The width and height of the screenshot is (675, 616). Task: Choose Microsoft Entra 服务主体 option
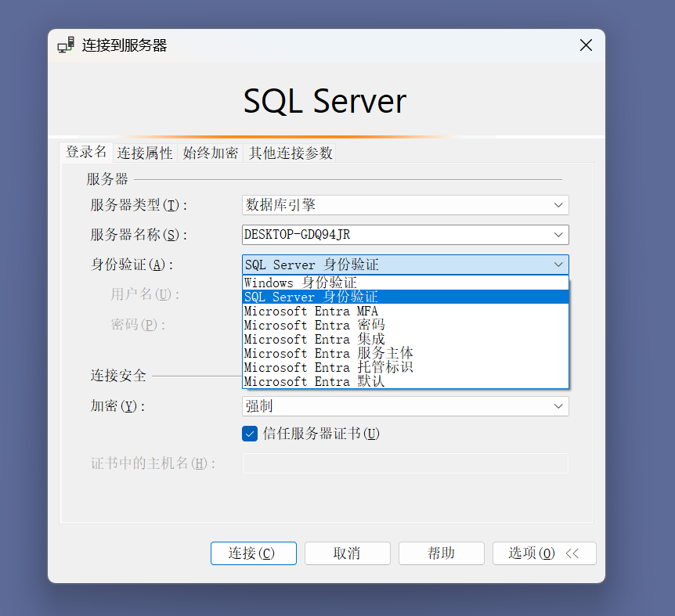coord(406,353)
